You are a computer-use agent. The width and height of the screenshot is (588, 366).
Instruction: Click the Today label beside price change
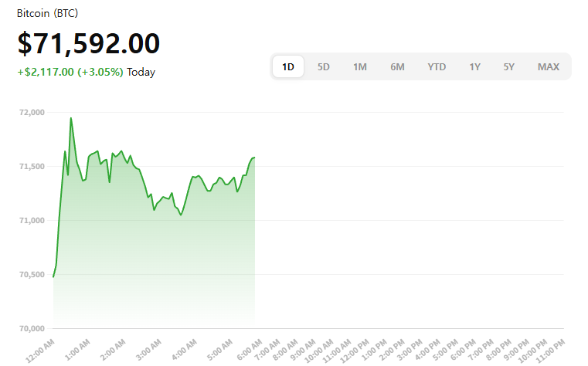pyautogui.click(x=141, y=72)
